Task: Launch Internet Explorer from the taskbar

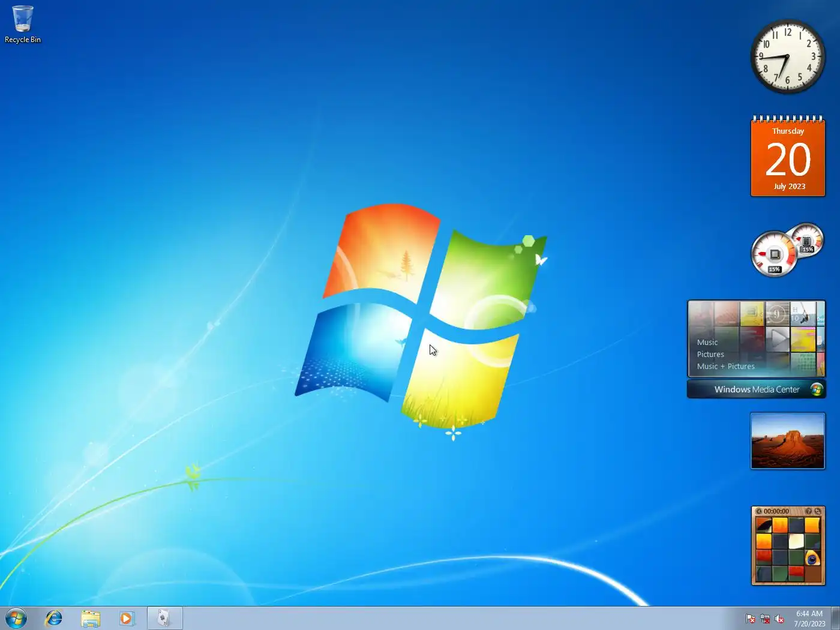Action: pos(54,618)
